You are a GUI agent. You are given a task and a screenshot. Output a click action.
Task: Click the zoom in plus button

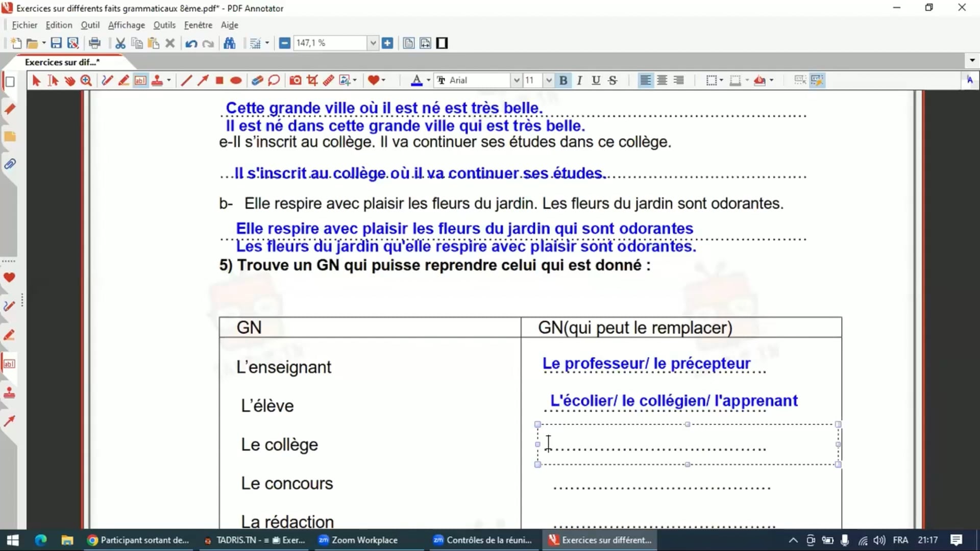click(387, 43)
